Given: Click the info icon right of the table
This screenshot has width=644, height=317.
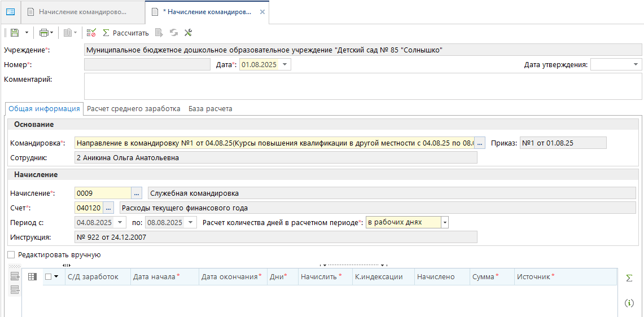Looking at the screenshot, I should [x=629, y=303].
